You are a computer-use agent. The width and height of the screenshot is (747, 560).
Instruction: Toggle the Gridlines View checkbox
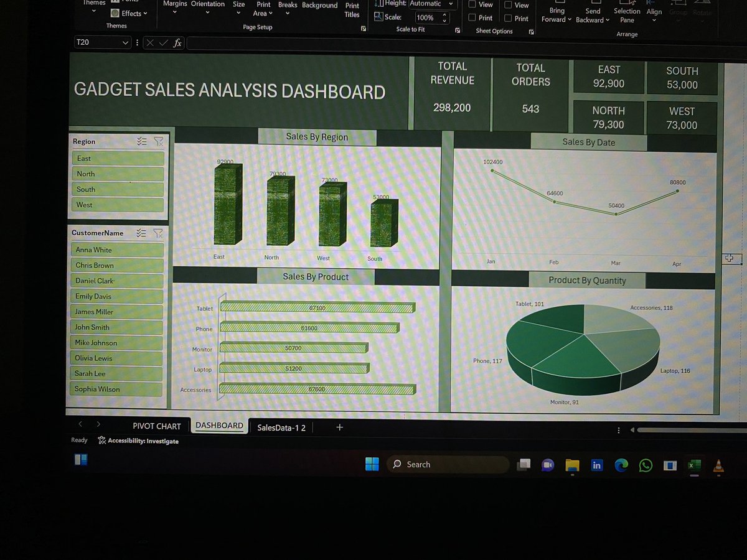472,4
